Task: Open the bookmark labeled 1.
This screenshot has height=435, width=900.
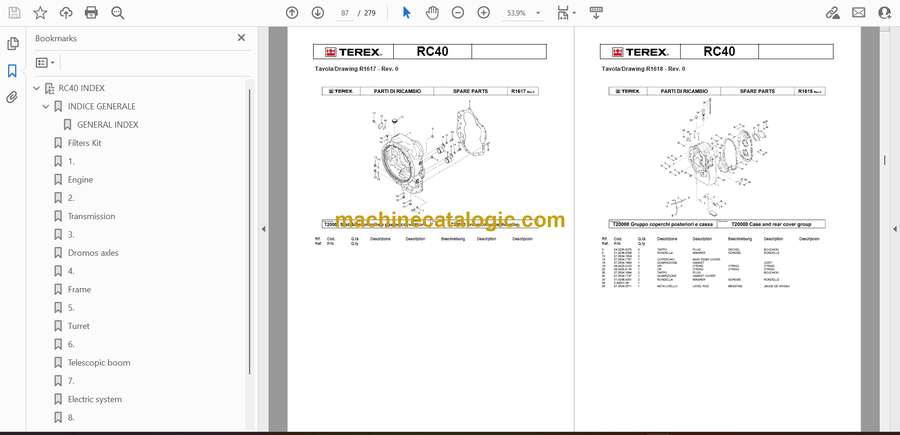Action: (x=71, y=161)
